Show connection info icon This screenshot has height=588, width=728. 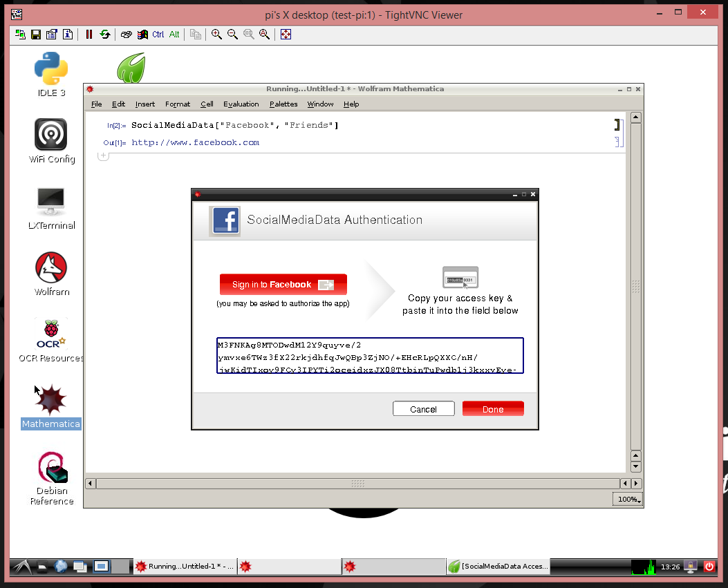(68, 35)
